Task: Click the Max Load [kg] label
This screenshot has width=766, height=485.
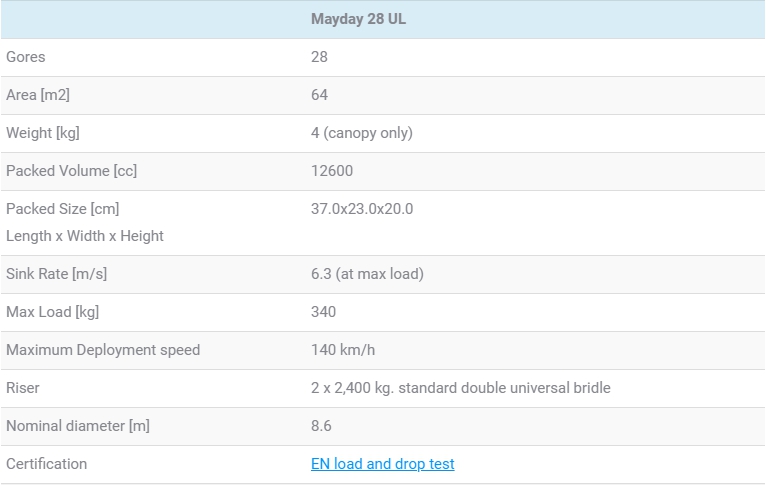Action: 52,312
